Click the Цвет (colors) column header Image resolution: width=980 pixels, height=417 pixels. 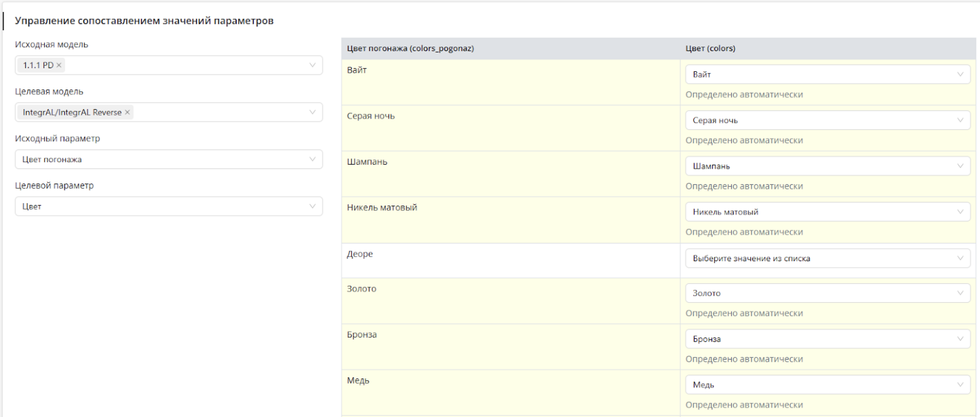[710, 49]
